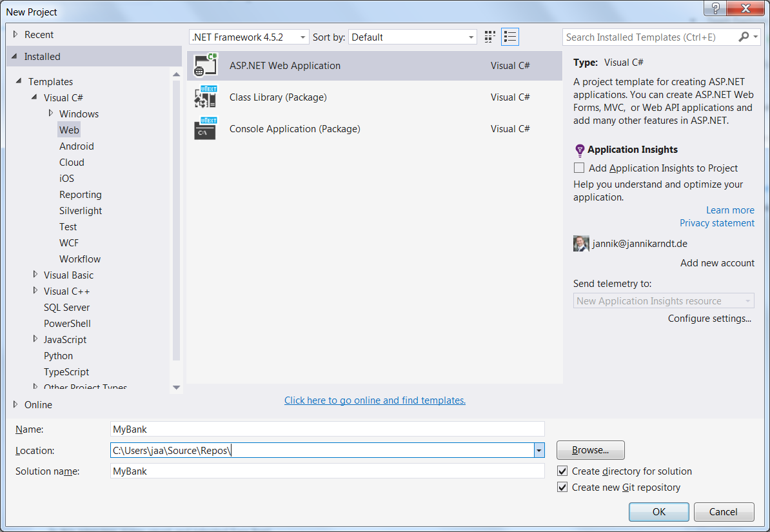
Task: Switch to small icons view
Action: [489, 37]
